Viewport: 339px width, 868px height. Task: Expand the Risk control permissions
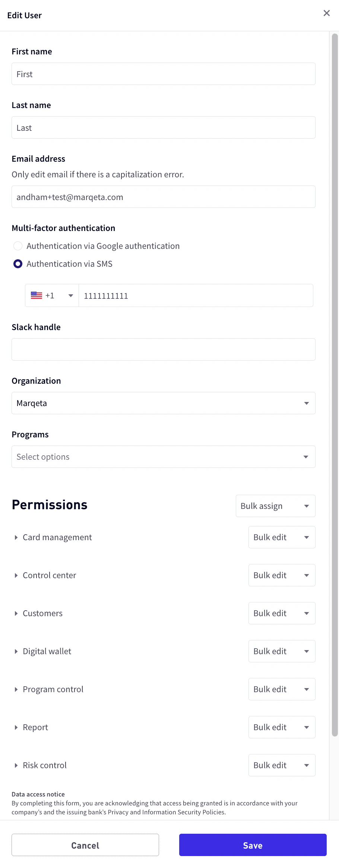(16, 765)
